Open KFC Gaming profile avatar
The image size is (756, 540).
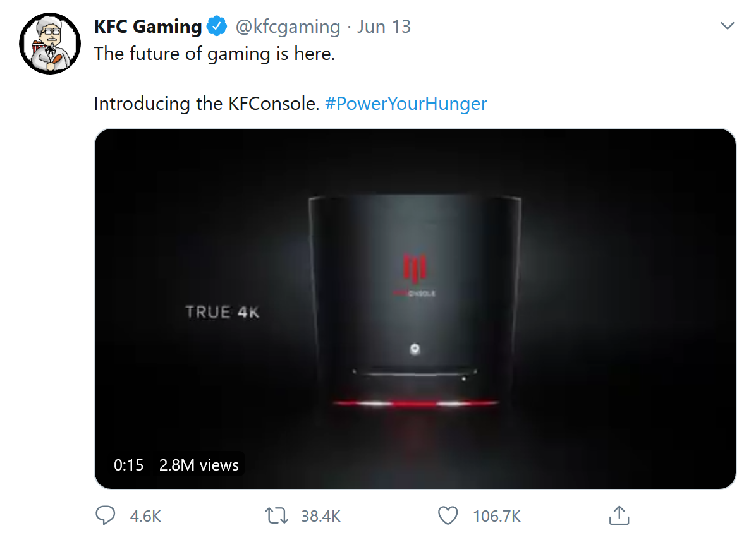click(x=50, y=44)
